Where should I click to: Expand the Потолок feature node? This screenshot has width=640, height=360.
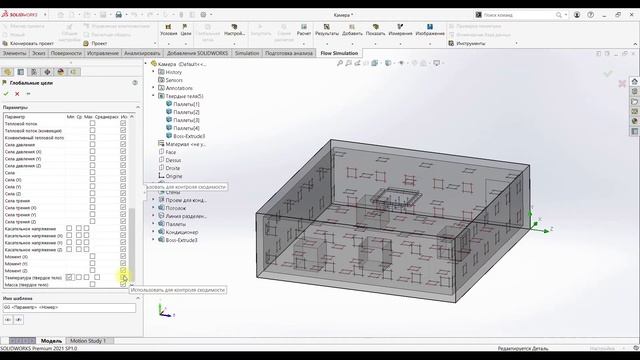[x=153, y=208]
